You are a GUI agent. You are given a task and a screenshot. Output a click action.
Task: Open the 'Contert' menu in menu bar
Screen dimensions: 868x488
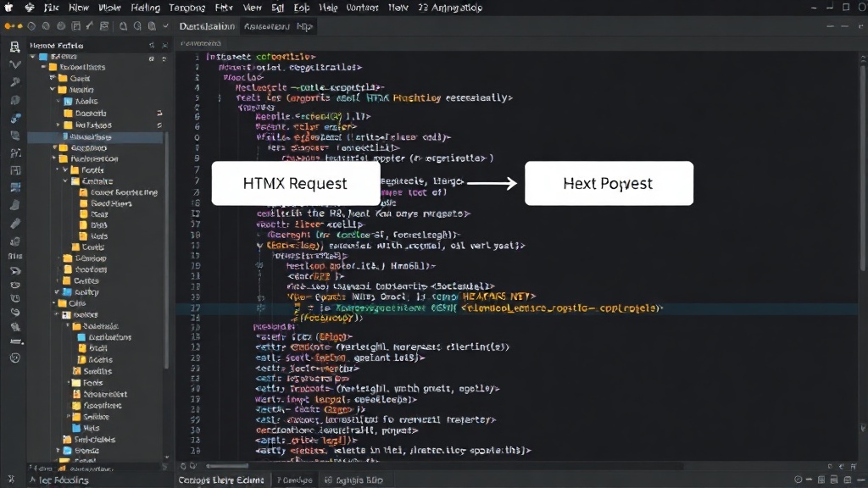(362, 8)
